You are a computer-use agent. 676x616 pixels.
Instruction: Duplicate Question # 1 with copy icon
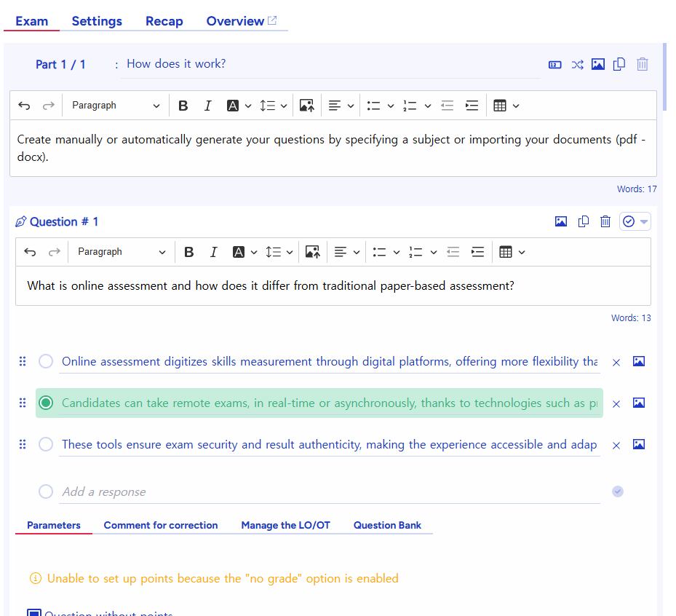pos(583,221)
